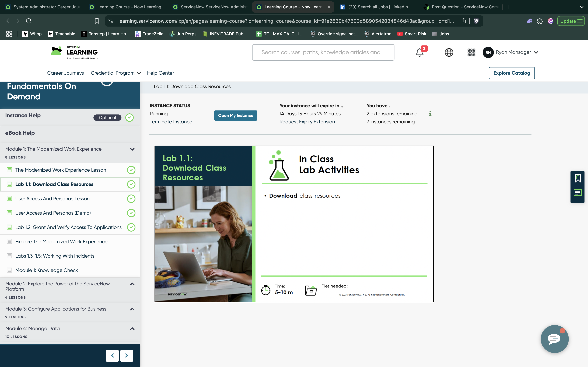Toggle the Instance Help completion checkmark

[130, 117]
